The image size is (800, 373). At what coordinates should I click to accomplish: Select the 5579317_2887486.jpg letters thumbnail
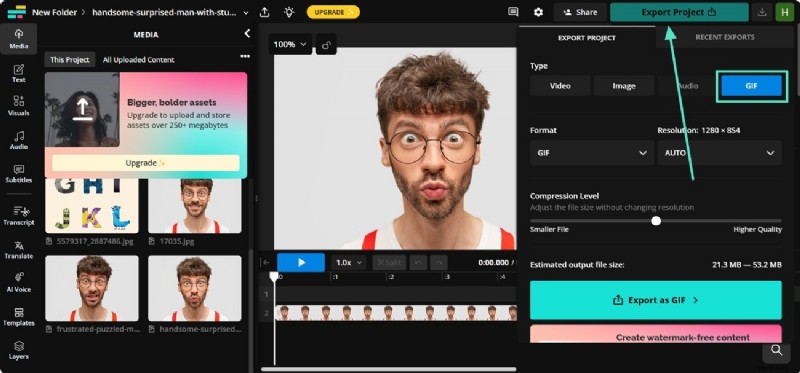[x=92, y=206]
